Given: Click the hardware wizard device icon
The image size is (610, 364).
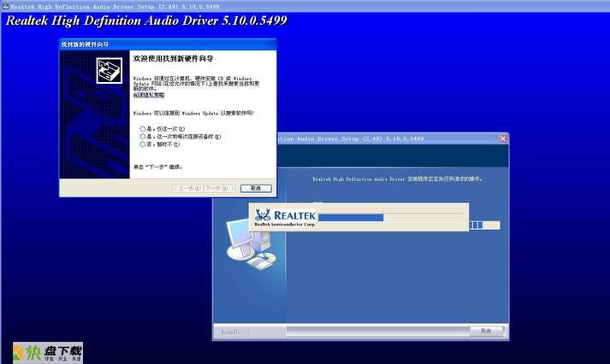Looking at the screenshot, I should [110, 70].
